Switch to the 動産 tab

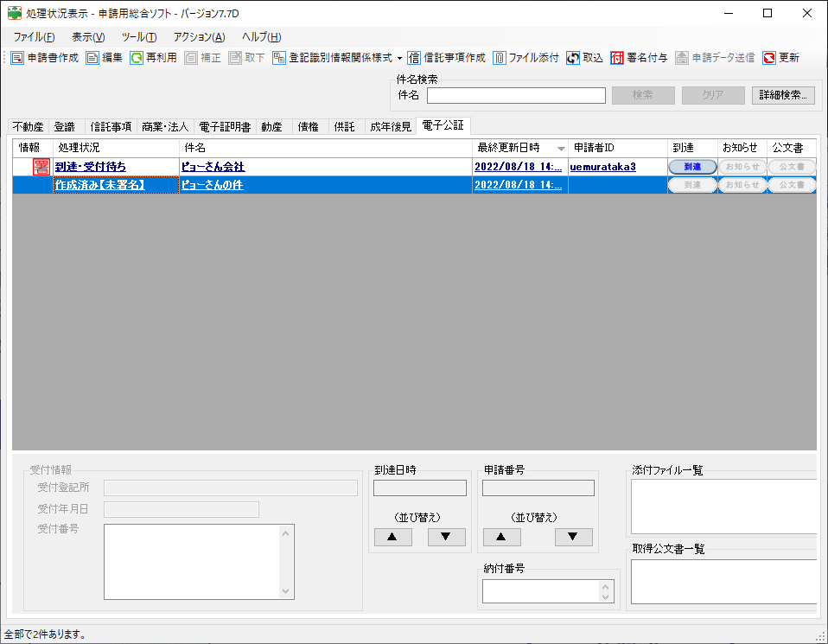pos(272,127)
